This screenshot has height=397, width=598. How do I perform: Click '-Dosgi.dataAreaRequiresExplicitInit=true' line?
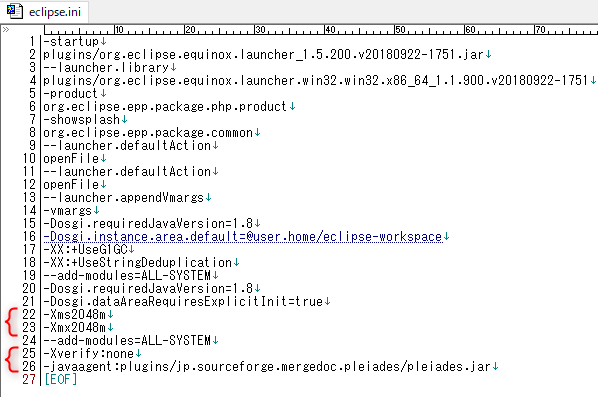point(183,301)
